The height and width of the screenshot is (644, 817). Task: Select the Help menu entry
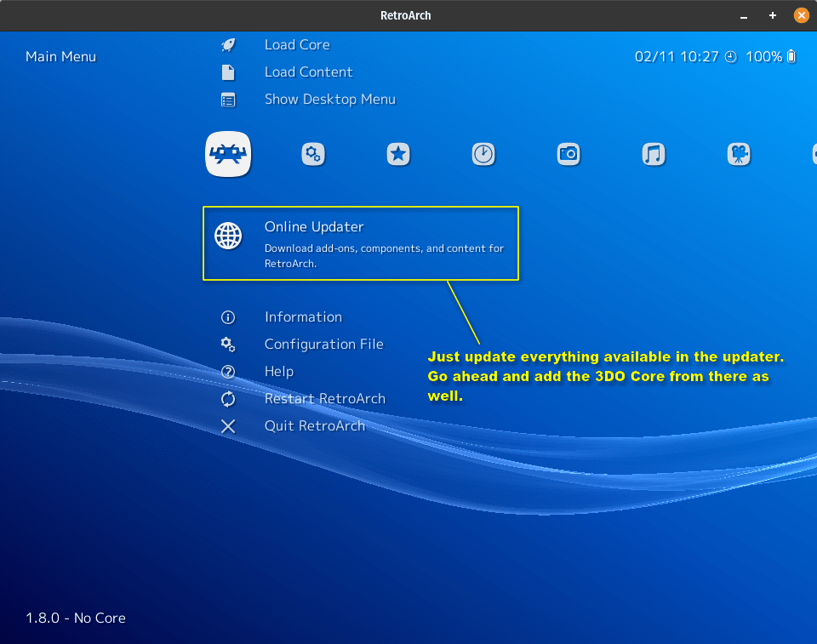click(x=279, y=372)
